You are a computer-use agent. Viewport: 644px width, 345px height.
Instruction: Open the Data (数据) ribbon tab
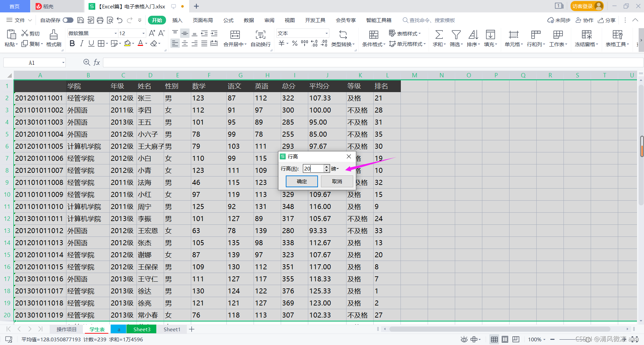(249, 20)
